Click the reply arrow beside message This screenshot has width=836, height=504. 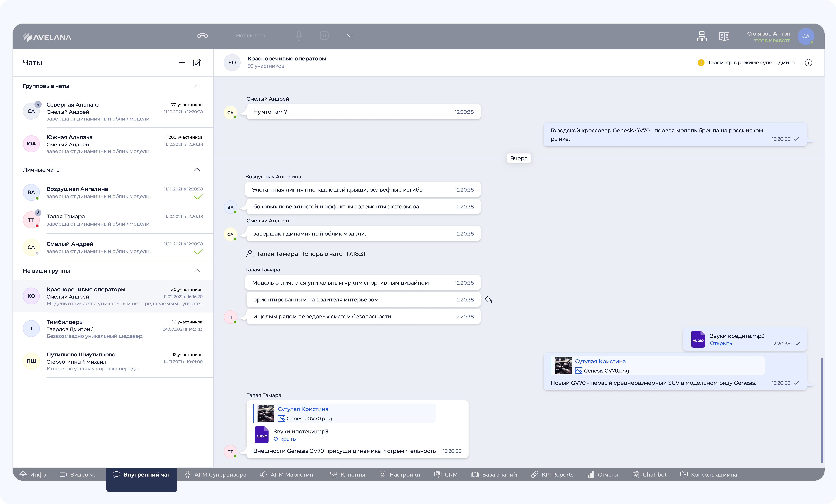489,299
